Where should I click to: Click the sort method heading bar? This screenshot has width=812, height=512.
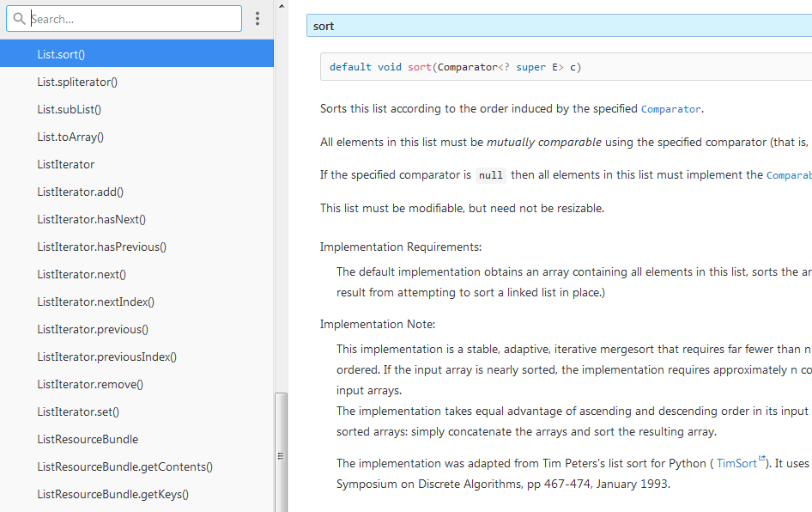pos(559,26)
